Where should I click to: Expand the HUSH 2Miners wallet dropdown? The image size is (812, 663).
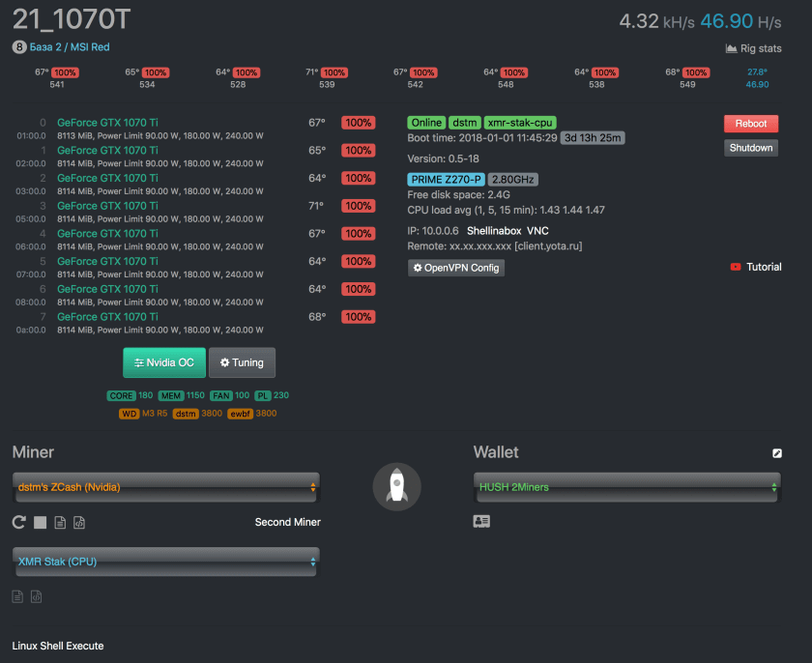(x=626, y=487)
